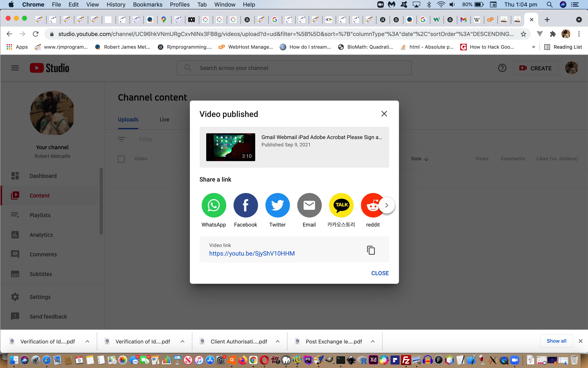Screen dimensions: 588x368
Task: Click the address bar URL
Action: click(x=286, y=34)
